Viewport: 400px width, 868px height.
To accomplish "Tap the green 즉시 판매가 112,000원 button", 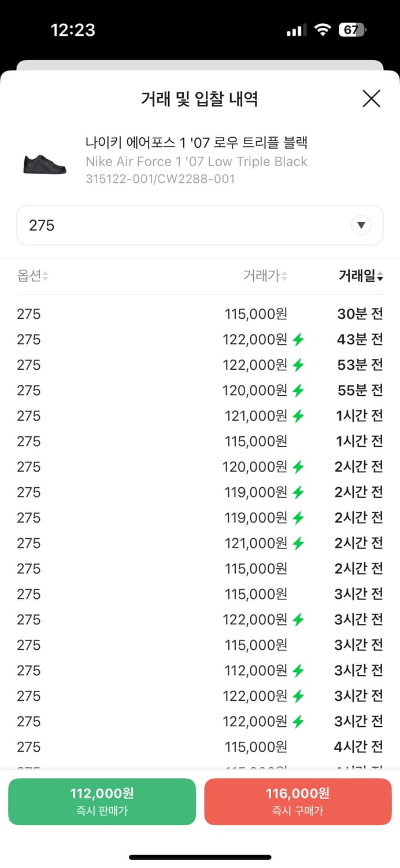I will 102,801.
